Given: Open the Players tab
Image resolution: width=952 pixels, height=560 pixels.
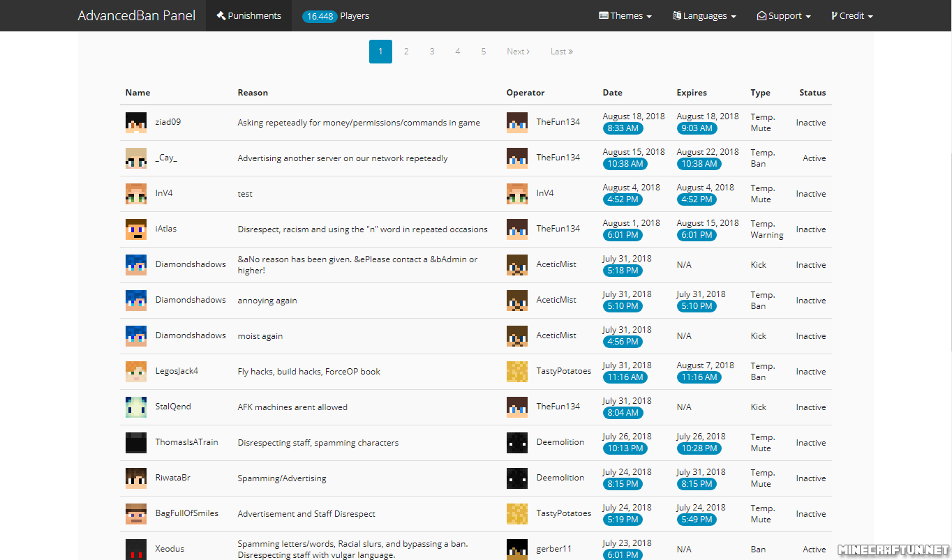Looking at the screenshot, I should pyautogui.click(x=336, y=15).
